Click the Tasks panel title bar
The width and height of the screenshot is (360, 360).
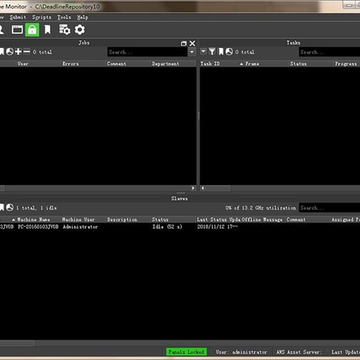coord(293,43)
